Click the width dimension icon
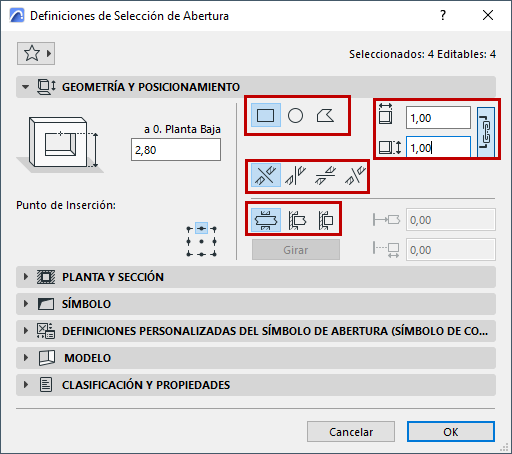Image resolution: width=512 pixels, height=454 pixels. (386, 114)
